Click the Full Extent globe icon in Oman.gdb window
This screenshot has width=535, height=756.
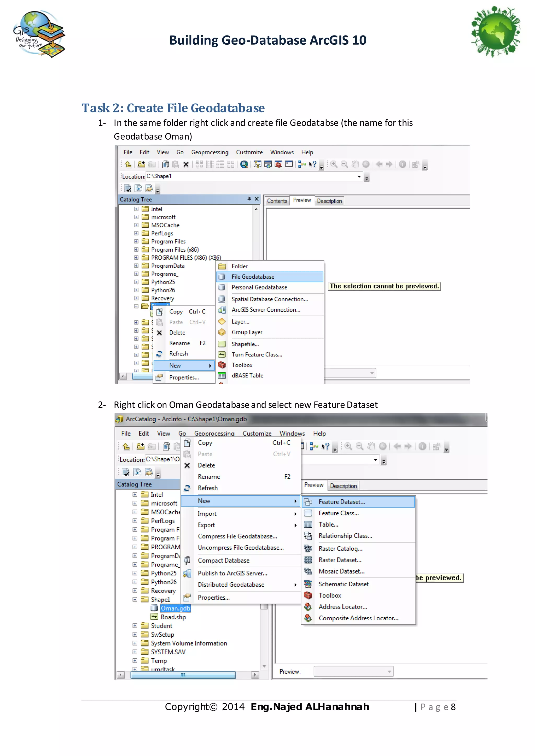[x=383, y=446]
